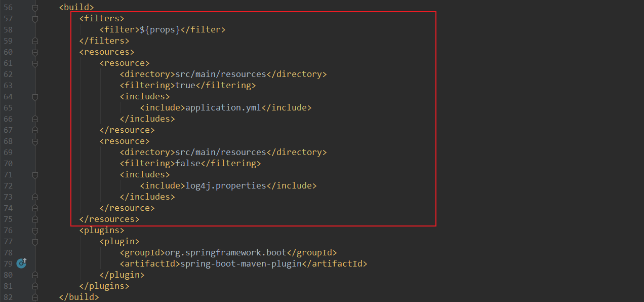Click the filtering value false on line 70

[188, 164]
